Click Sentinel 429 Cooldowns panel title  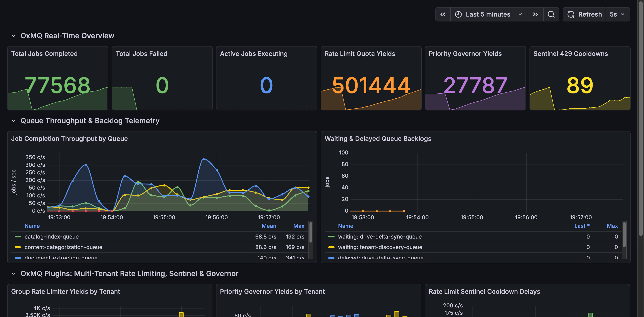(x=570, y=54)
